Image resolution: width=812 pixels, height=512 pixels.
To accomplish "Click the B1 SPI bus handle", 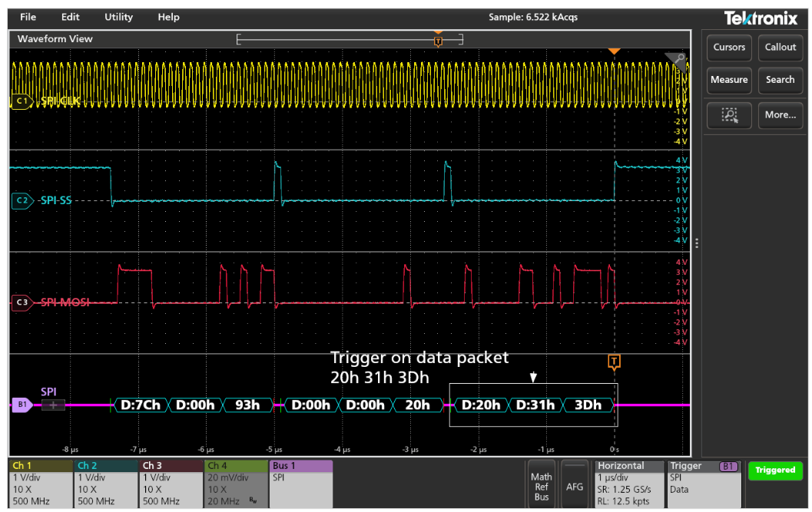I will [22, 405].
